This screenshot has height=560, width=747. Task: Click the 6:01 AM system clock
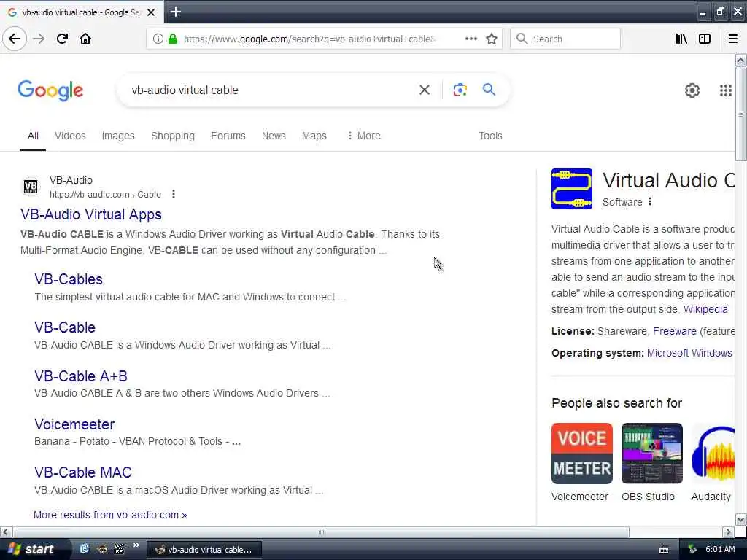(720, 549)
